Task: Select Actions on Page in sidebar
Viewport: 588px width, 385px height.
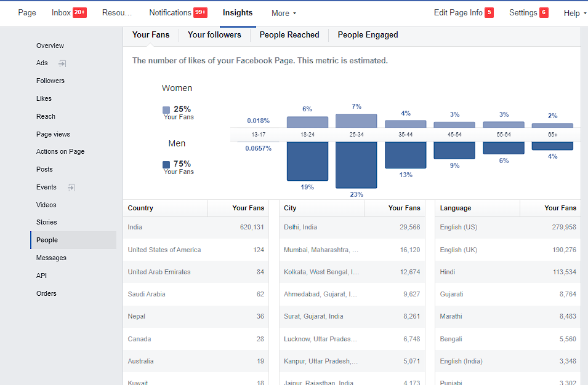Action: (x=60, y=152)
